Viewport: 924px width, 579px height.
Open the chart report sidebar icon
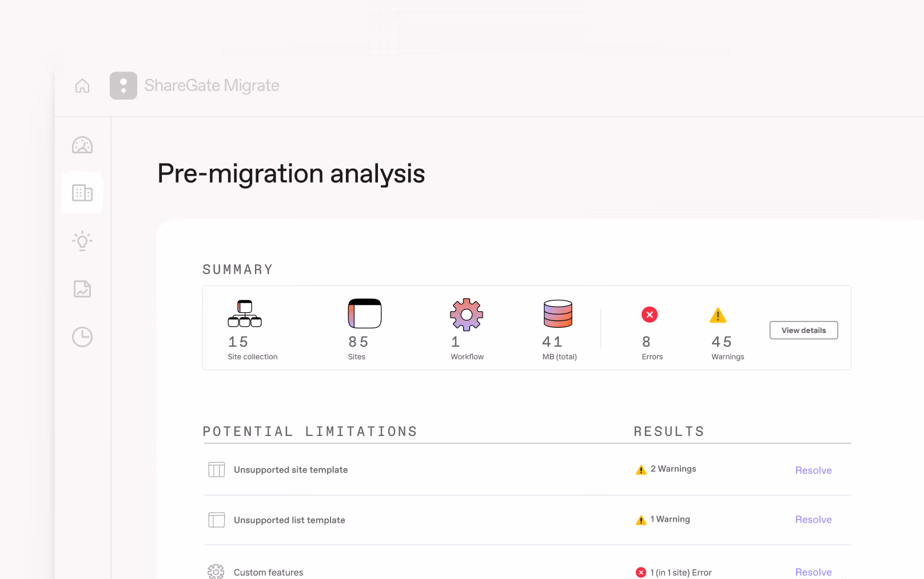(x=82, y=289)
